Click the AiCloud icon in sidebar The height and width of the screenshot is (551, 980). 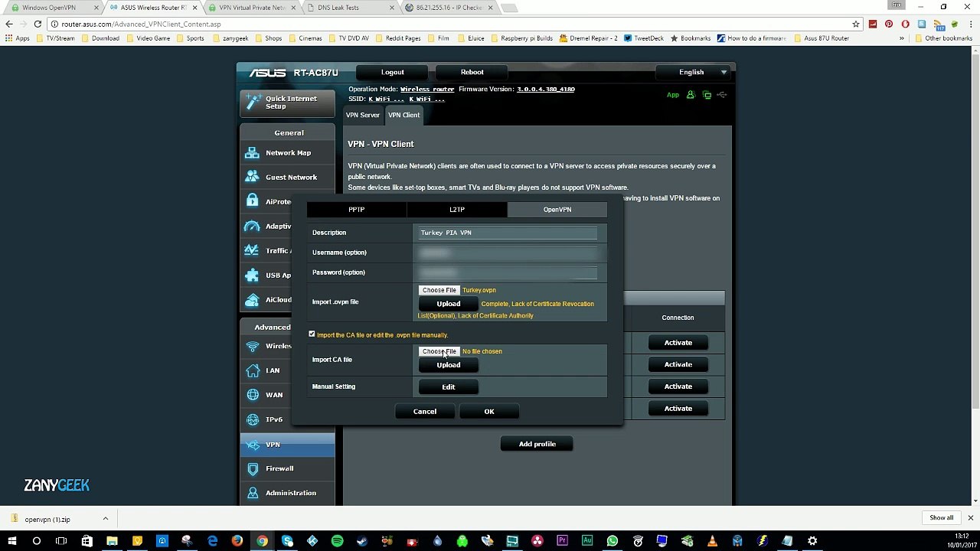(x=252, y=299)
